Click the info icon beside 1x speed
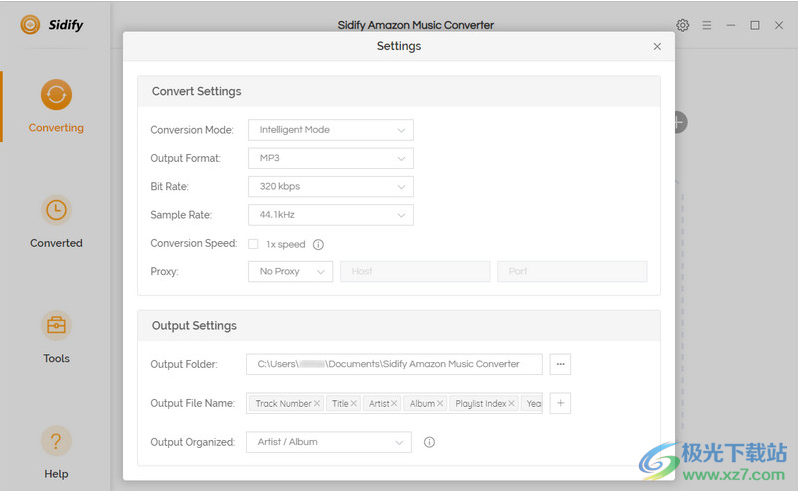798x491 pixels. 318,244
